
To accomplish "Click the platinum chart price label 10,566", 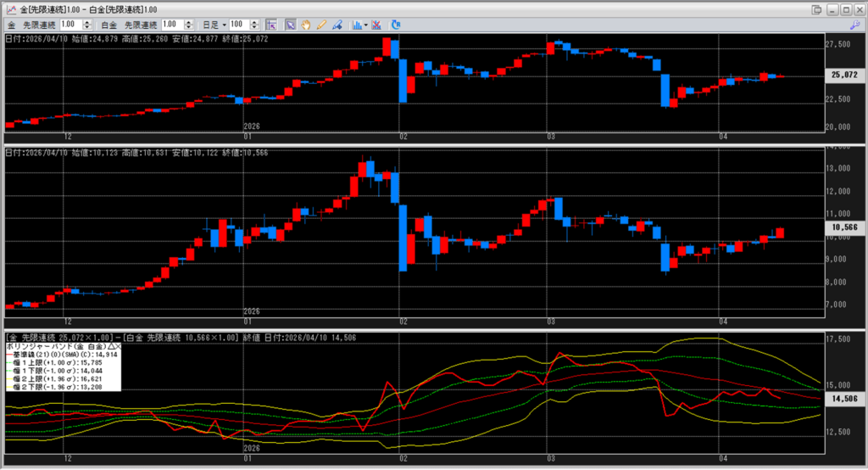I will click(844, 227).
